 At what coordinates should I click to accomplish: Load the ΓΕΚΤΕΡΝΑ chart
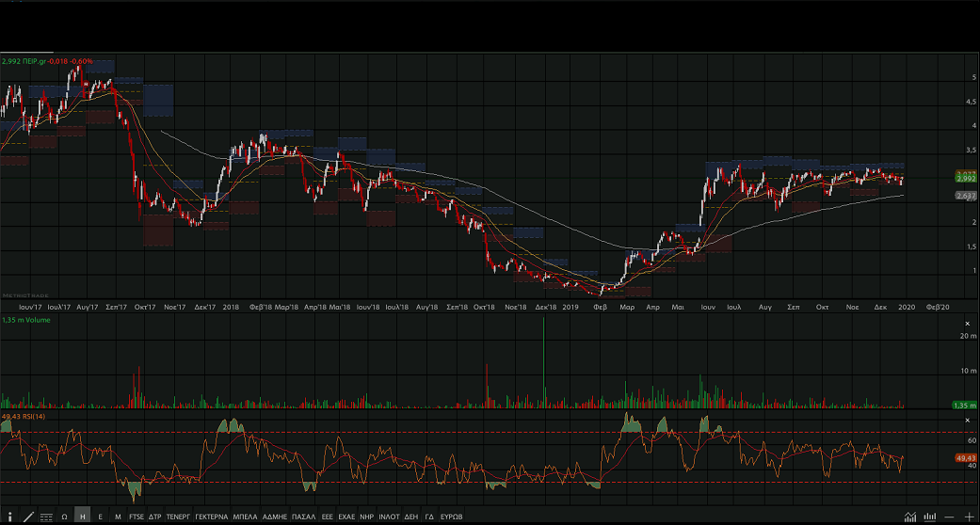click(212, 517)
